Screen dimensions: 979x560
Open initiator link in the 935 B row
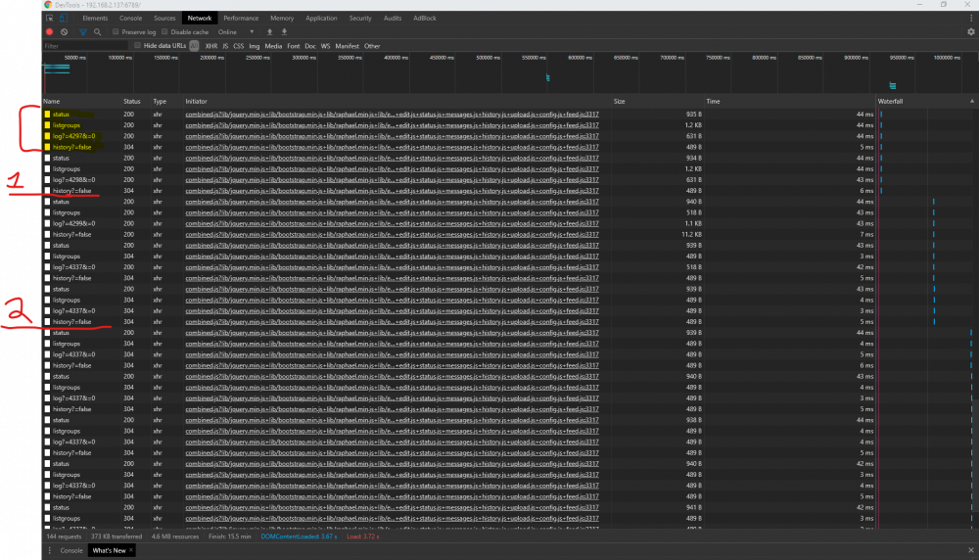393,115
